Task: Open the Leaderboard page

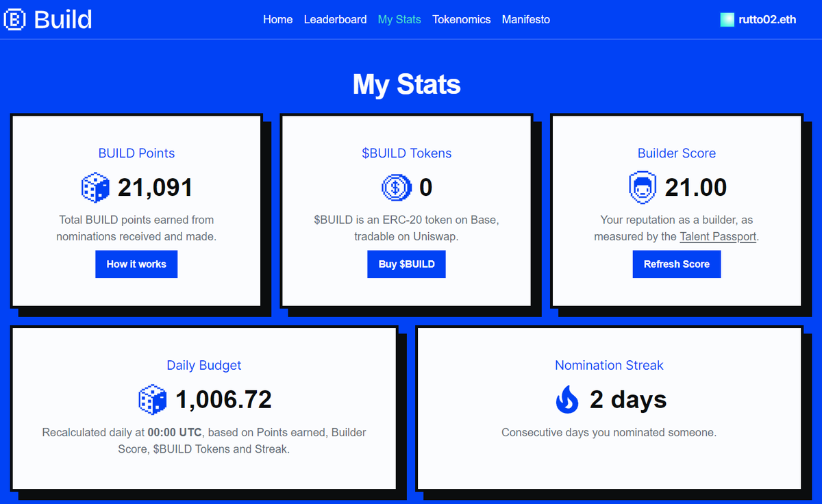Action: coord(335,19)
